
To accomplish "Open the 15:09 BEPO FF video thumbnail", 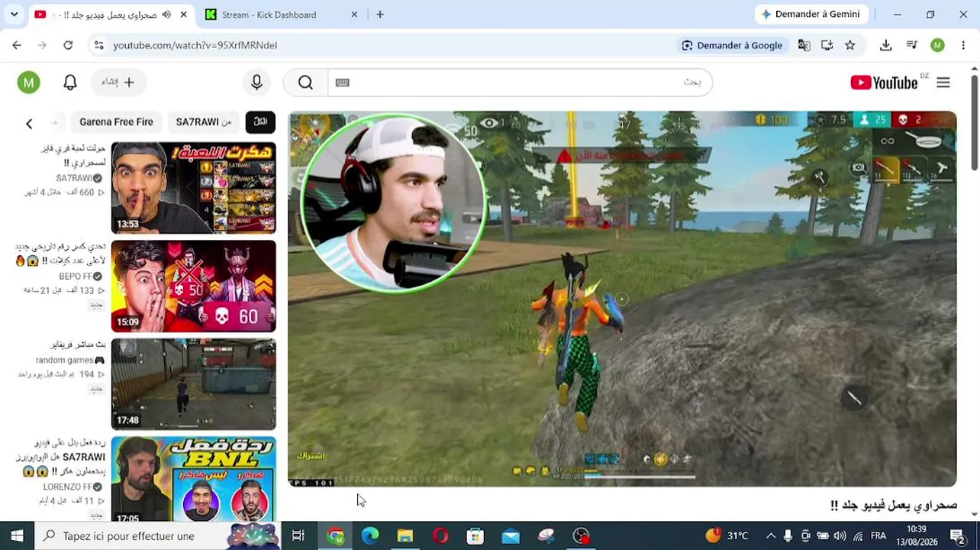I will (194, 286).
